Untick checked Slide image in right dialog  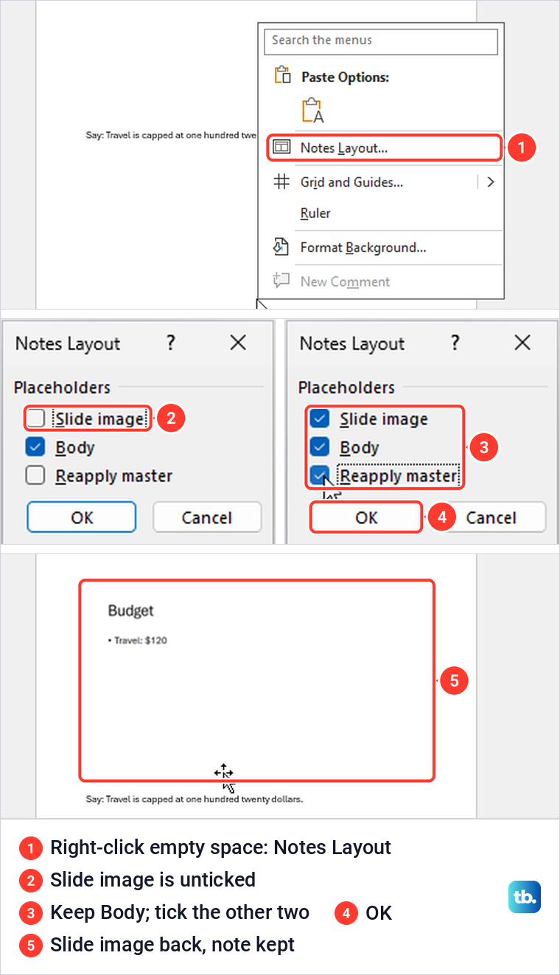pyautogui.click(x=320, y=419)
